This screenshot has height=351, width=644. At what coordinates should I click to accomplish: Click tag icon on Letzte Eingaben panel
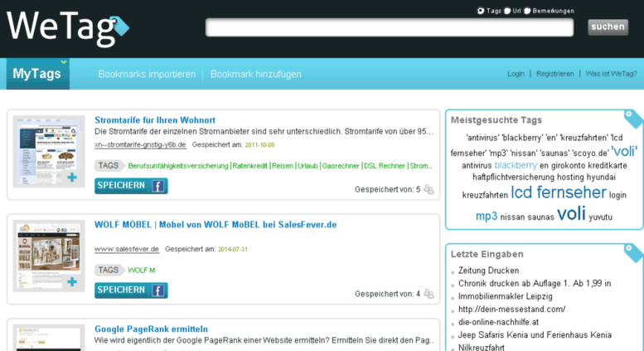[633, 253]
